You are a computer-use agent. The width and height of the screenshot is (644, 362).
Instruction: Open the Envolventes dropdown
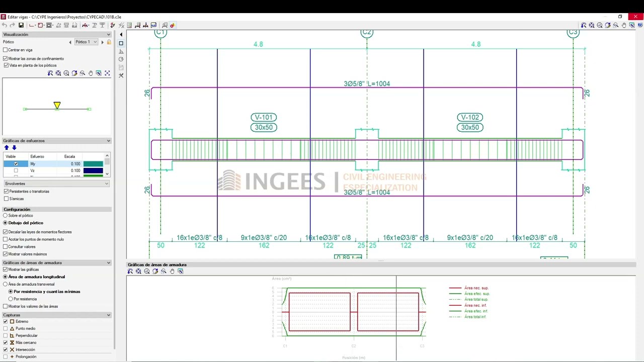(x=56, y=184)
